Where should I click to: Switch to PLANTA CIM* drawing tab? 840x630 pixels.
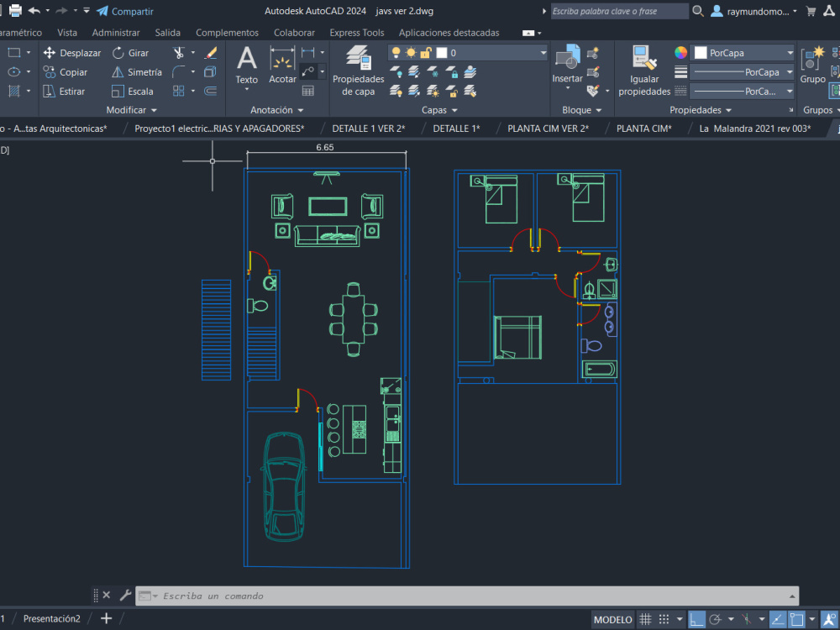[x=644, y=129]
